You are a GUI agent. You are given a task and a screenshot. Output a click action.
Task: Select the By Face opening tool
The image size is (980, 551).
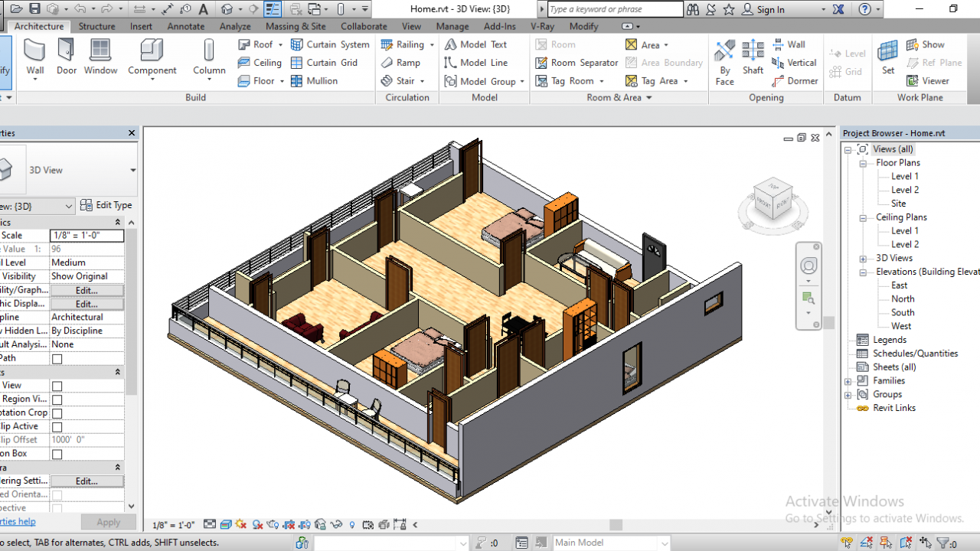(724, 63)
